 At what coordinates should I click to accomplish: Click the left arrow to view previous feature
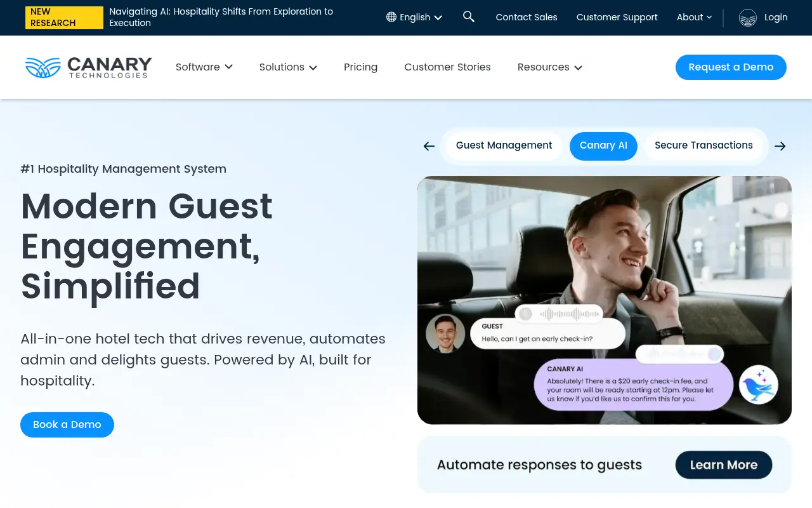(x=429, y=146)
